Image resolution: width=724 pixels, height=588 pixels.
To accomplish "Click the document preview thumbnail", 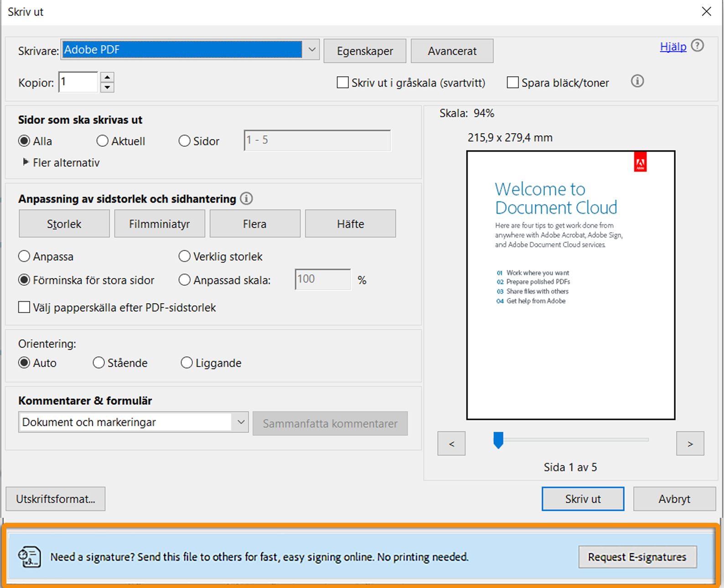I will 571,285.
